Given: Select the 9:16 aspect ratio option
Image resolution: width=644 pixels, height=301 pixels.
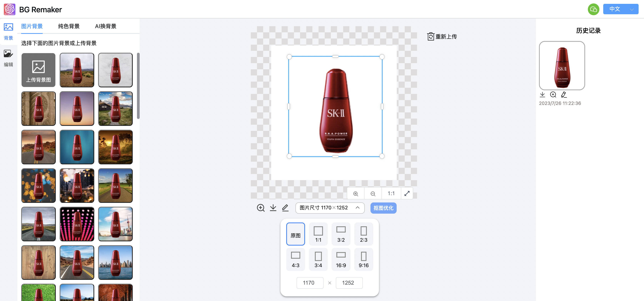Looking at the screenshot, I should click(364, 259).
